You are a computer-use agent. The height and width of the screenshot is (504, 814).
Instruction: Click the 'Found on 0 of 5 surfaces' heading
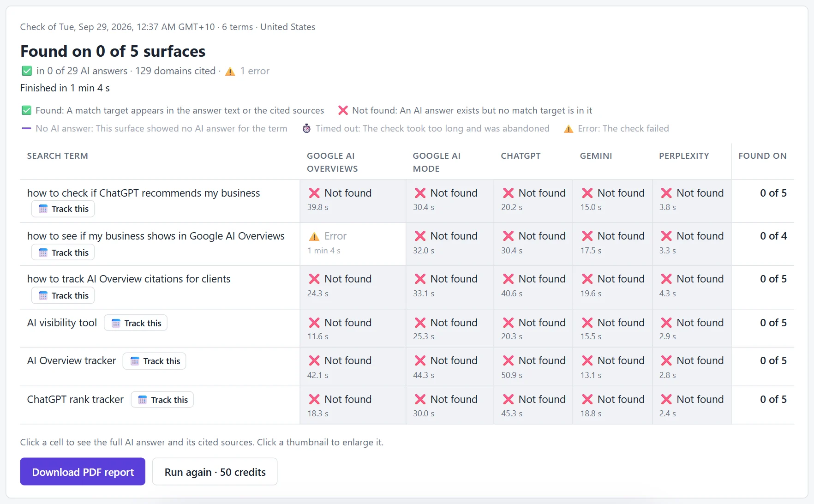[113, 51]
